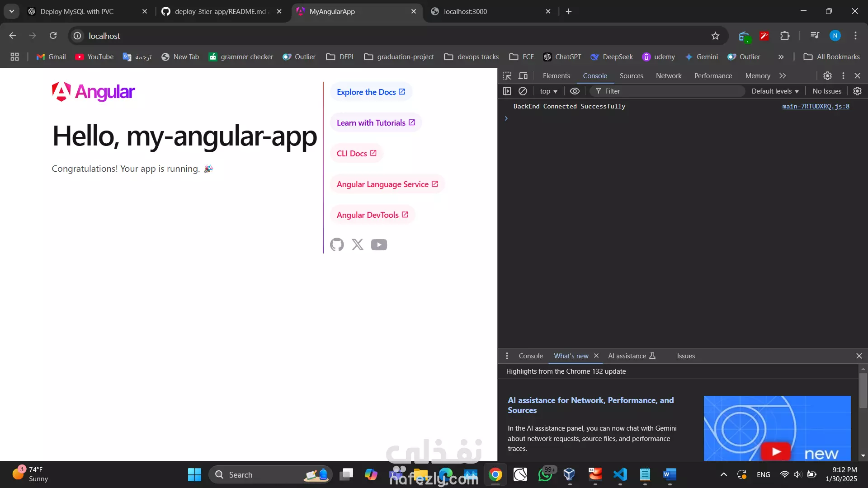Click the console prompt arrow

506,118
